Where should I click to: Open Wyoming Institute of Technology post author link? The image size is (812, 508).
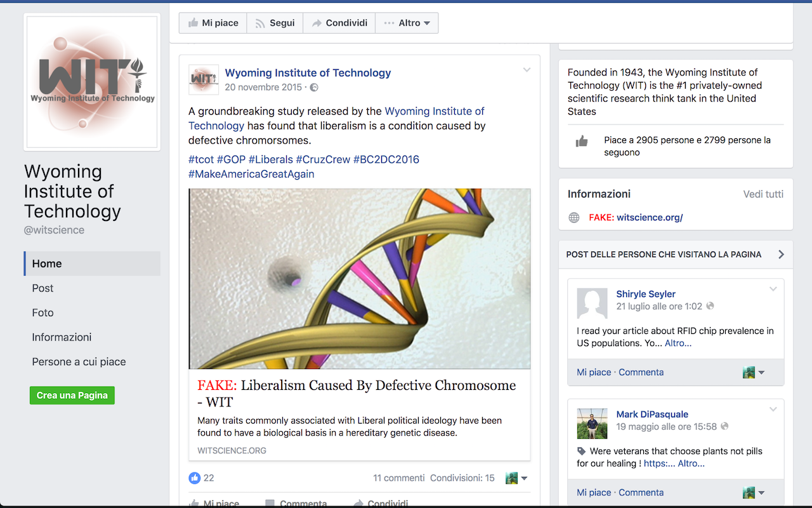[x=308, y=72]
